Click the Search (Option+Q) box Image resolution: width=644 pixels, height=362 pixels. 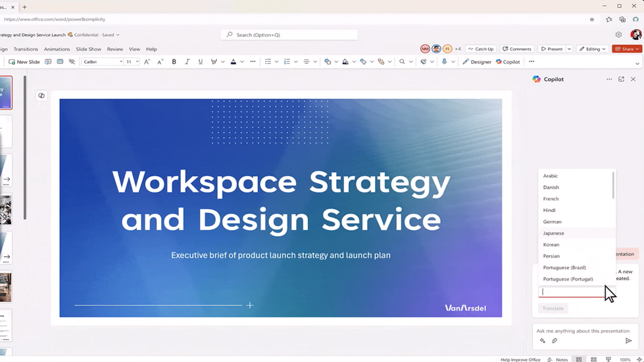tap(289, 35)
